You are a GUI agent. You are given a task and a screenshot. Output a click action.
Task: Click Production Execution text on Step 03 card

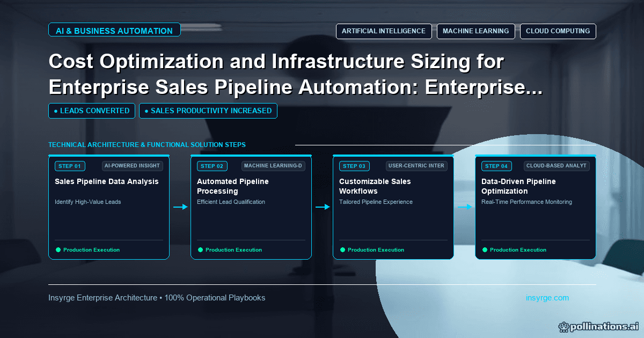point(376,250)
